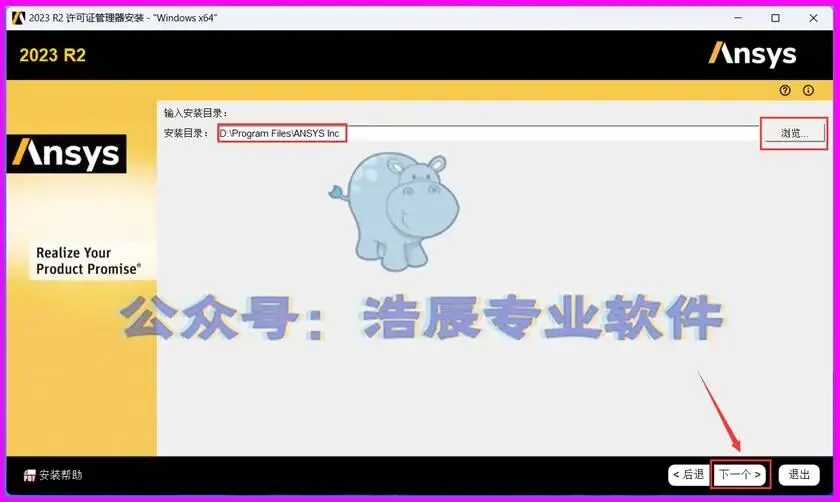The image size is (840, 502).
Task: Close the installer window
Action: pyautogui.click(x=813, y=18)
